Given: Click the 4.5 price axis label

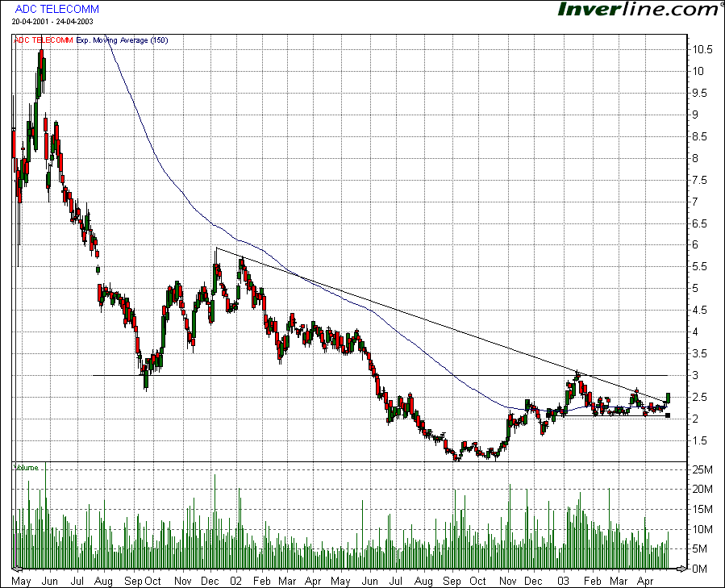Looking at the screenshot, I should (699, 310).
